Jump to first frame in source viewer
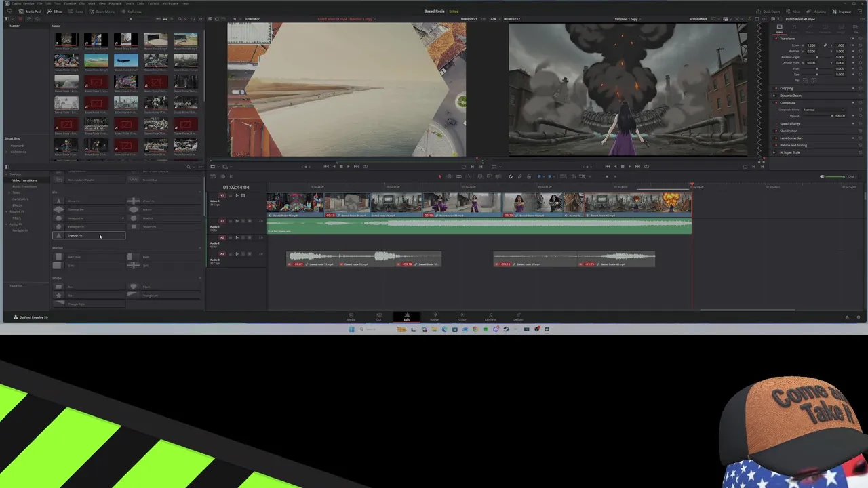 tap(326, 166)
